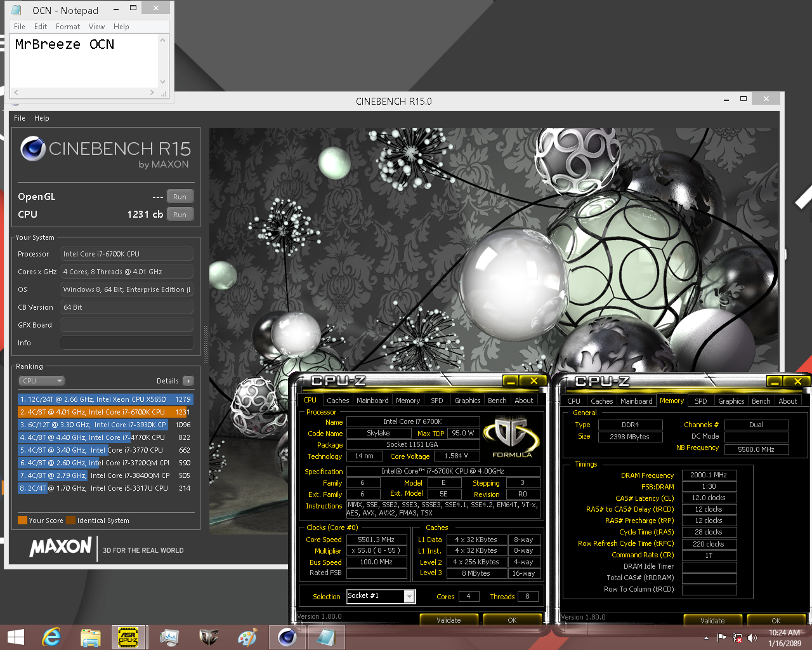The height and width of the screenshot is (650, 812).
Task: Switch to Graphics tab in right CPU-Z
Action: [x=731, y=401]
